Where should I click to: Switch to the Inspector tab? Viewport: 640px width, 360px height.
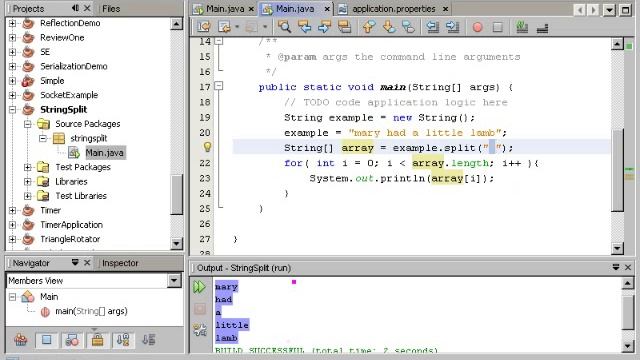(120, 263)
